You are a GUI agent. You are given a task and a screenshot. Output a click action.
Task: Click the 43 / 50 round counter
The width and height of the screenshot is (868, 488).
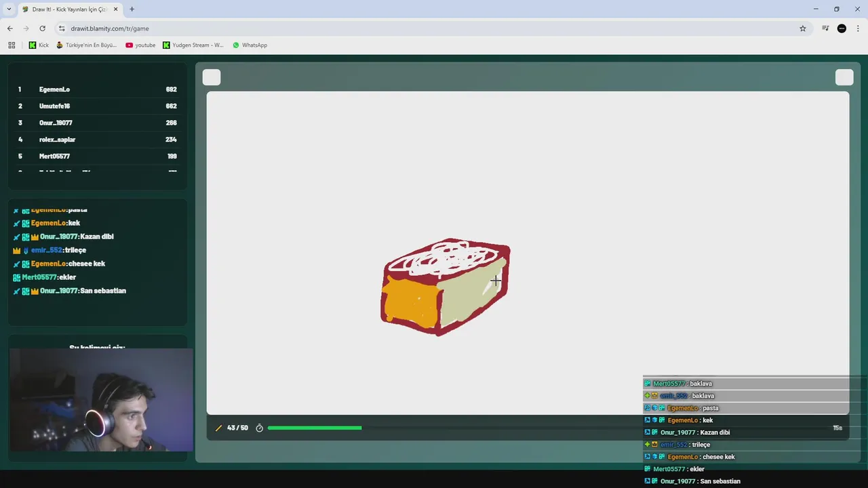(x=237, y=428)
